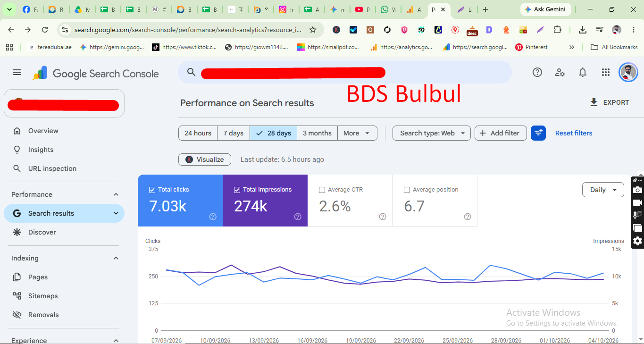Open the Chrome extensions puzzle icon
This screenshot has width=644, height=344.
558,30
